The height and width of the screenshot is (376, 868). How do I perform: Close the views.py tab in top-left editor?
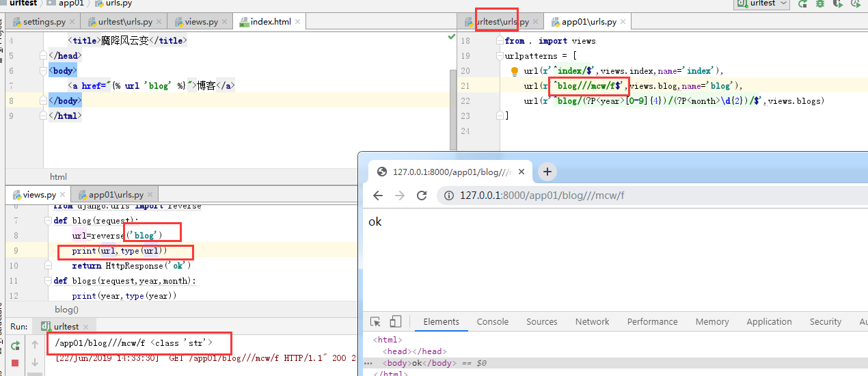point(226,22)
